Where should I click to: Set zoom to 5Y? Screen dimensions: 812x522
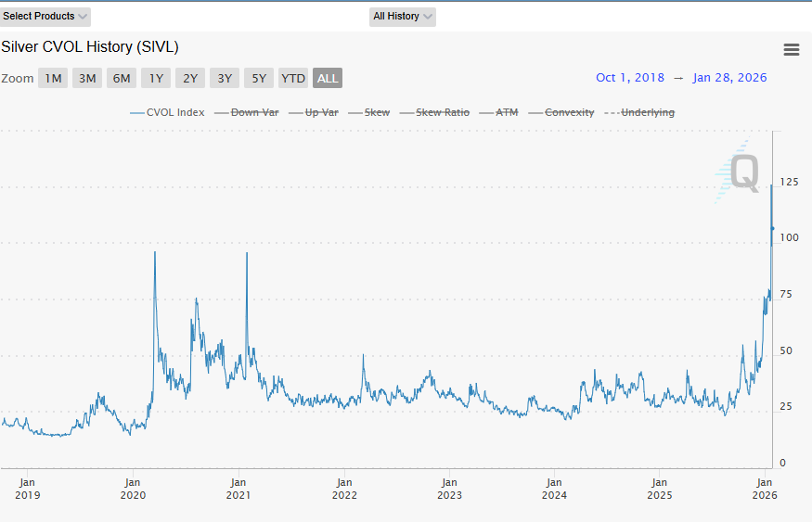click(x=259, y=78)
